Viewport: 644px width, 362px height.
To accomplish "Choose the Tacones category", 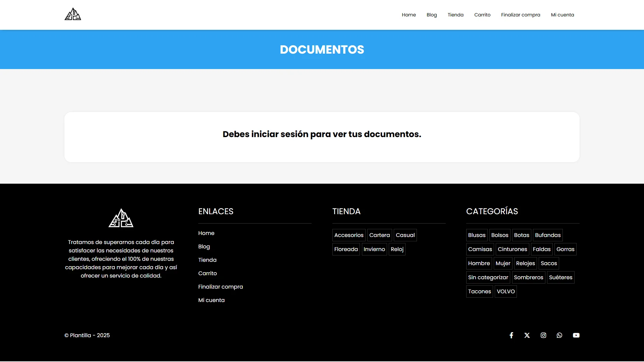I will (480, 291).
